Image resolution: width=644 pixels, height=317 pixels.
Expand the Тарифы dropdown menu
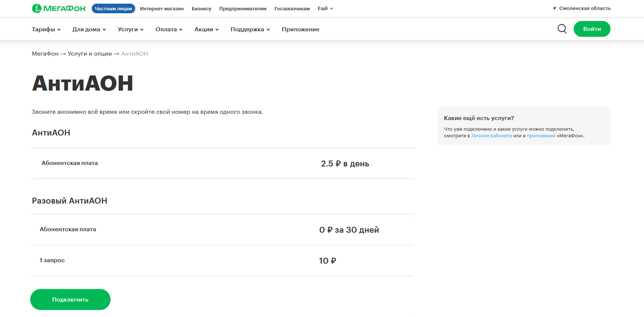coord(46,29)
